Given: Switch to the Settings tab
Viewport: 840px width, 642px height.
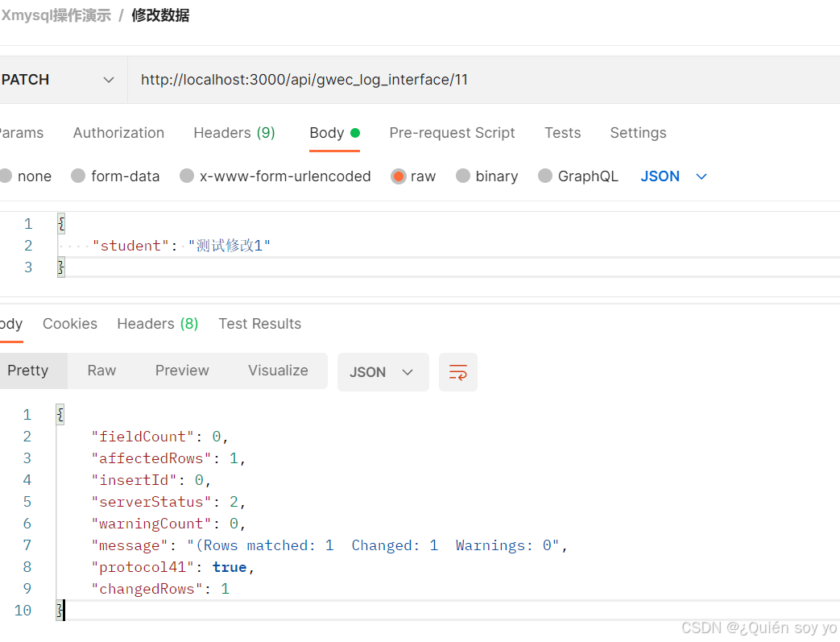Looking at the screenshot, I should point(638,133).
